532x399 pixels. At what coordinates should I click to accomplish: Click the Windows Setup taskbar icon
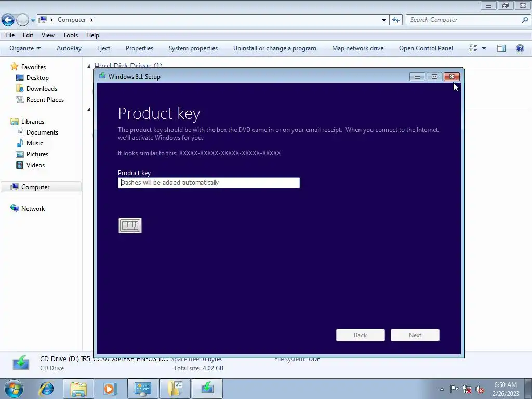coord(207,389)
